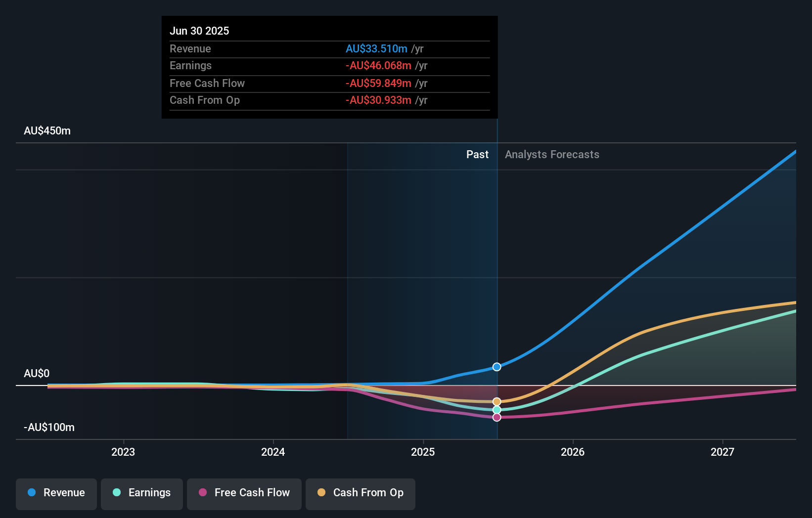Click the pink Free Cash Flow legend dot

click(202, 493)
